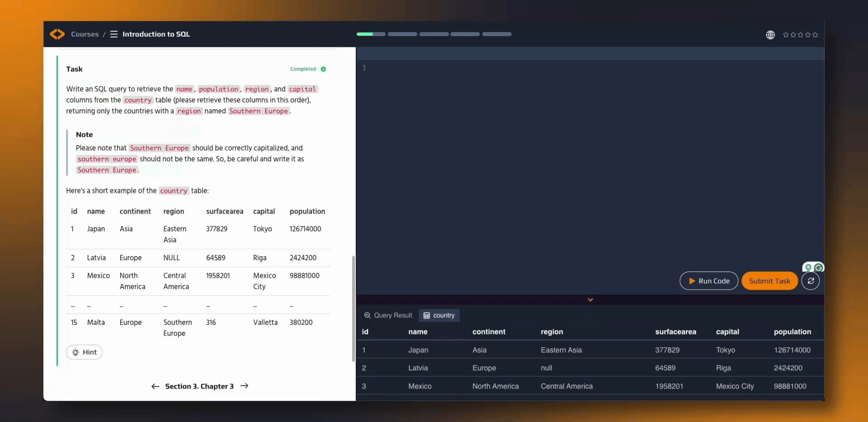The image size is (868, 422).
Task: Open the globe language selector
Action: point(770,35)
